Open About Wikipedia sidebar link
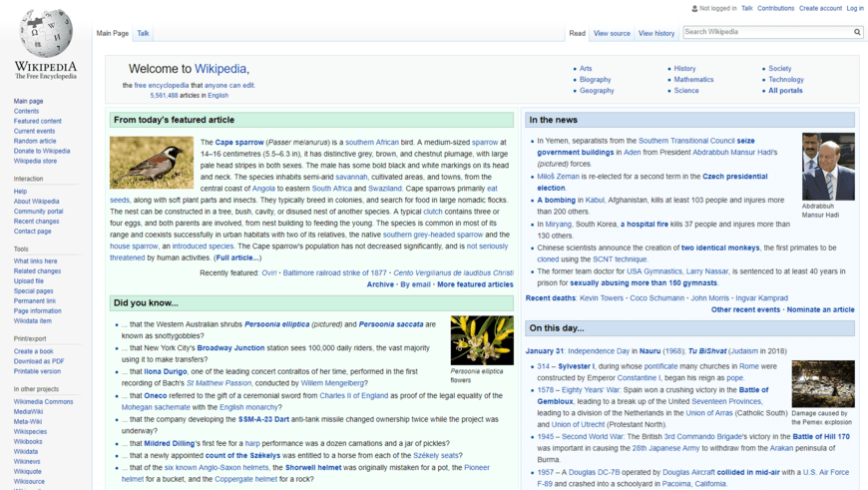The image size is (868, 490). 37,202
